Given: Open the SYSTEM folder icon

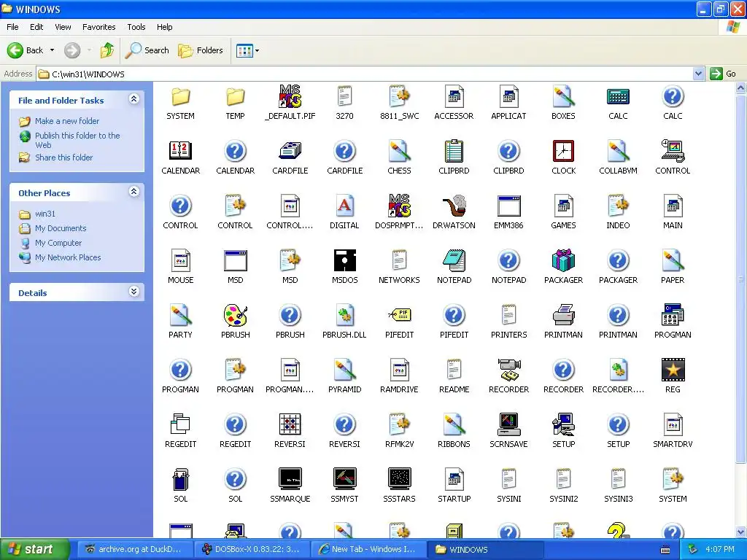Looking at the screenshot, I should click(181, 97).
